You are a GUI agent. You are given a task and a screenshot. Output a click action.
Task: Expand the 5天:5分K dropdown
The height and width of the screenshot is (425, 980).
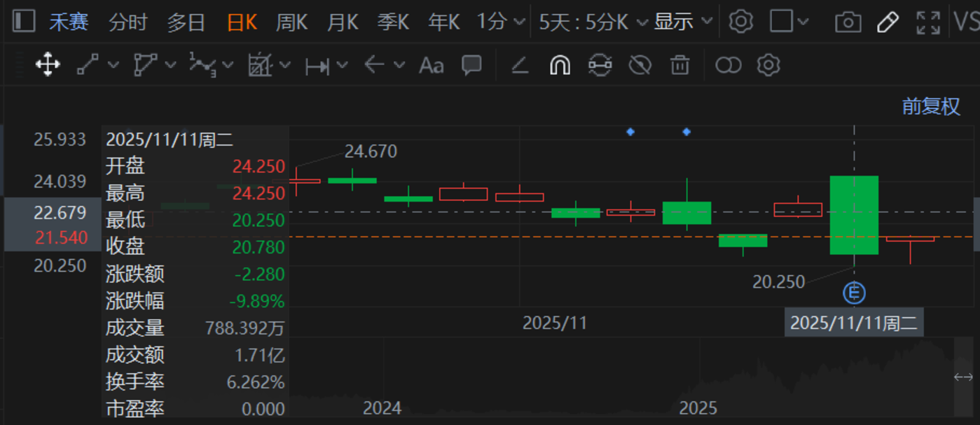tap(593, 22)
